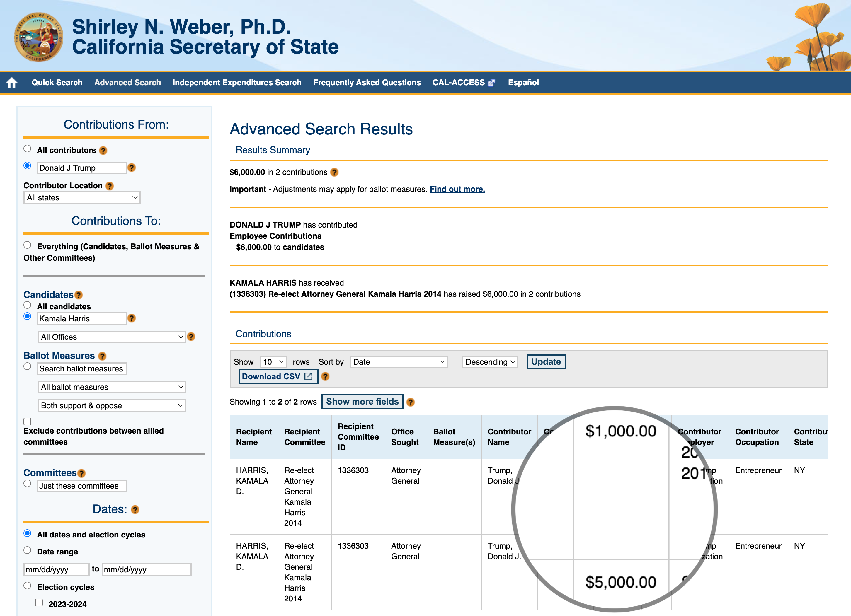Image resolution: width=851 pixels, height=616 pixels.
Task: Select Everything (Candidates, Ballot Measures) radio
Action: [27, 245]
